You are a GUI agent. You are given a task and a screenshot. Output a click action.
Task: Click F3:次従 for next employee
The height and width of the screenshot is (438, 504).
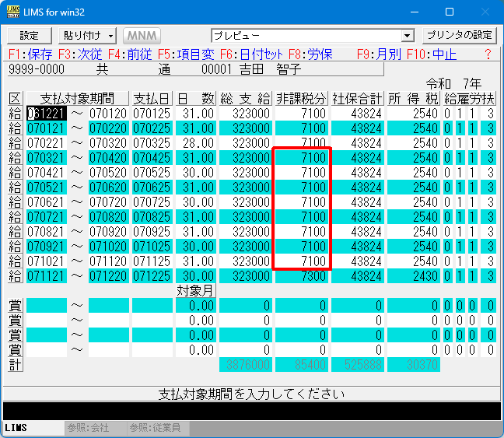point(80,54)
